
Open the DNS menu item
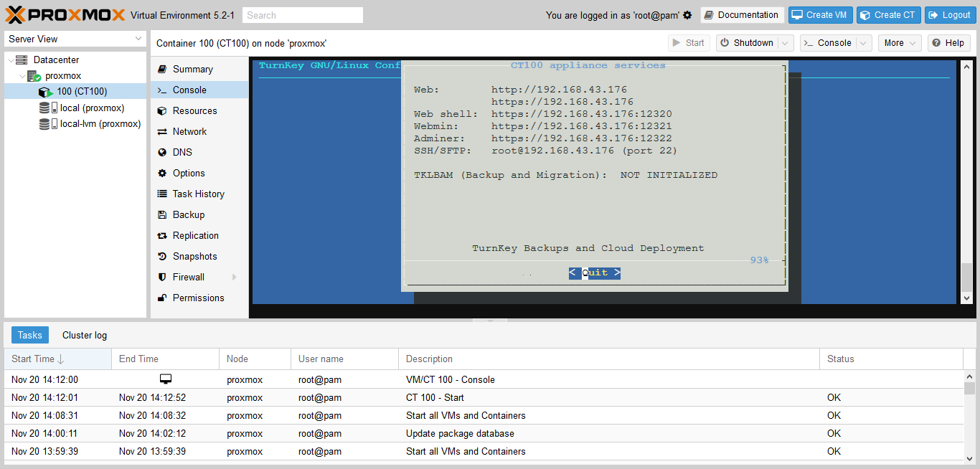(199, 153)
